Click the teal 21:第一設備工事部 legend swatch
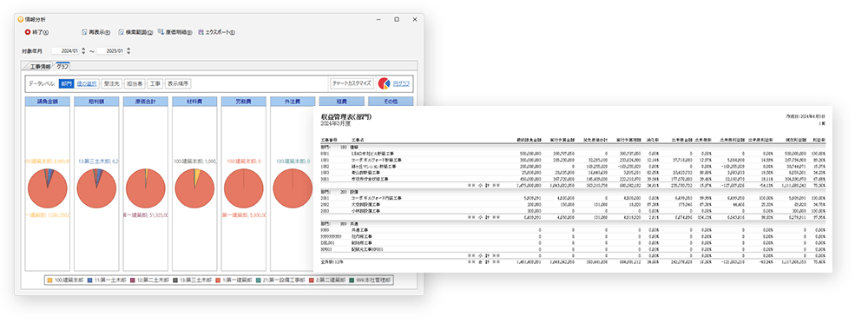Image resolution: width=868 pixels, height=323 pixels. [258, 281]
